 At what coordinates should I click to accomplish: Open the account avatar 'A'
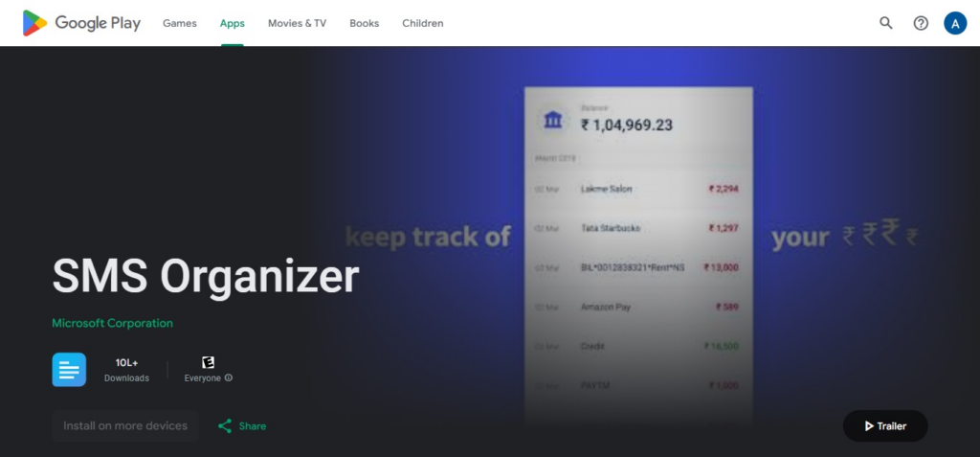coord(955,23)
